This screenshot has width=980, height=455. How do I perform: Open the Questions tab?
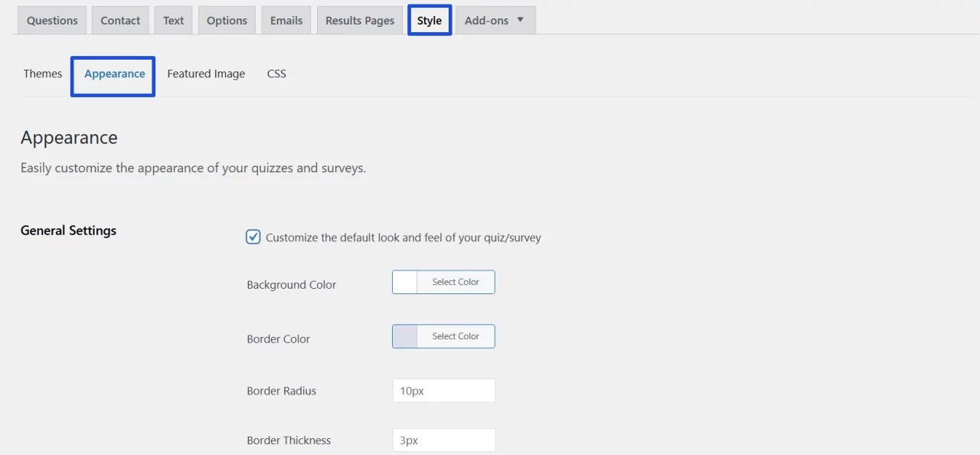52,21
